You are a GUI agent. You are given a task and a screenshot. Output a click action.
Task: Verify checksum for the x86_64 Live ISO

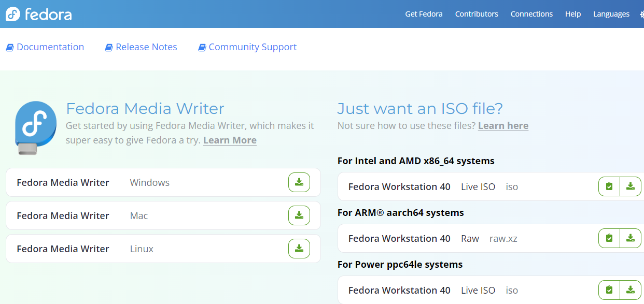tap(609, 186)
